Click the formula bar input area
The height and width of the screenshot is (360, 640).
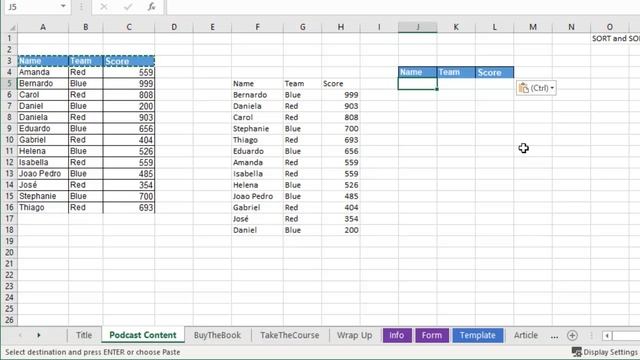pyautogui.click(x=403, y=7)
